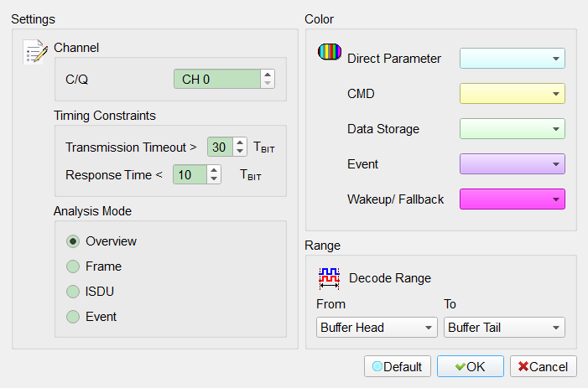The width and height of the screenshot is (588, 388).
Task: Click the 'Direct Parameter' label
Action: click(x=394, y=59)
